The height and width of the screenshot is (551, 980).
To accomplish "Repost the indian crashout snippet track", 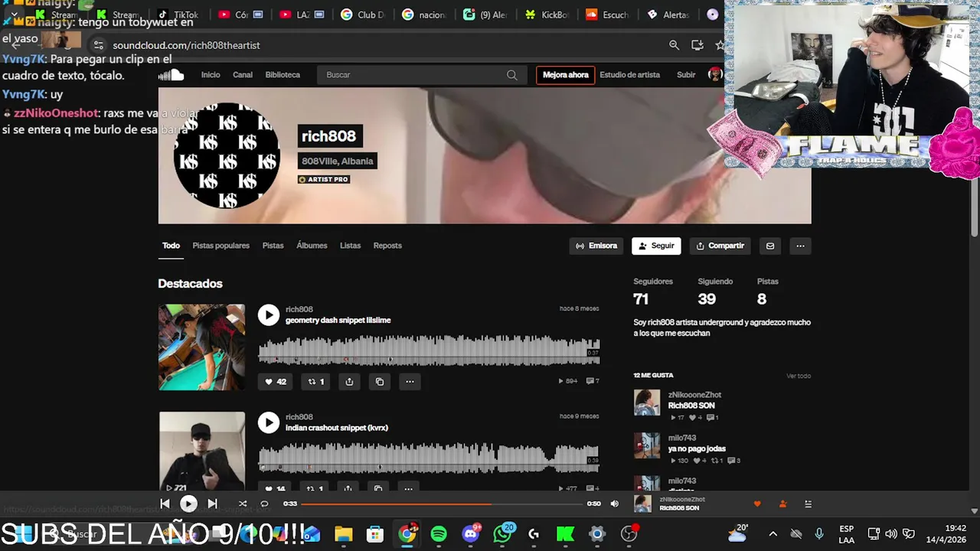I will coord(315,487).
